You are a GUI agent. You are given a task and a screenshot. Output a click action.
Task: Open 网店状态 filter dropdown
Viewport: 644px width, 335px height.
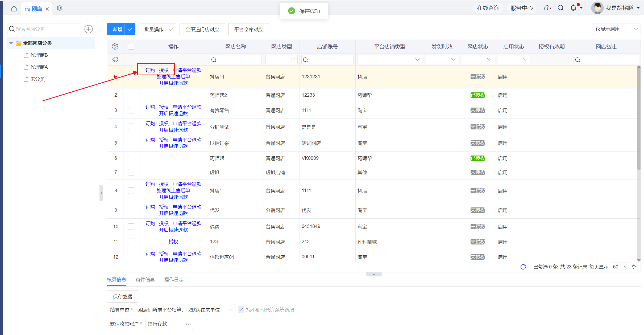[x=478, y=60]
